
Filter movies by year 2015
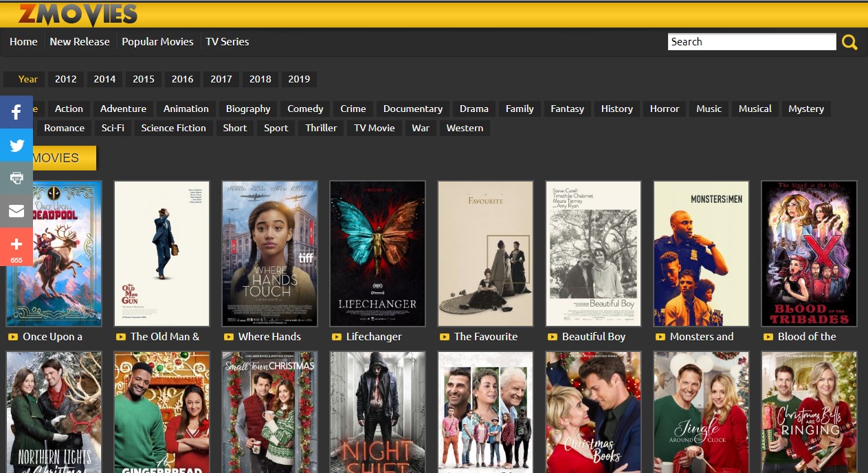[144, 79]
